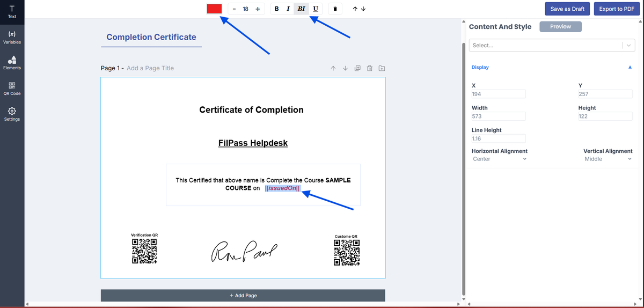Image resolution: width=644 pixels, height=308 pixels.
Task: Click the Custome QR label
Action: point(346,237)
